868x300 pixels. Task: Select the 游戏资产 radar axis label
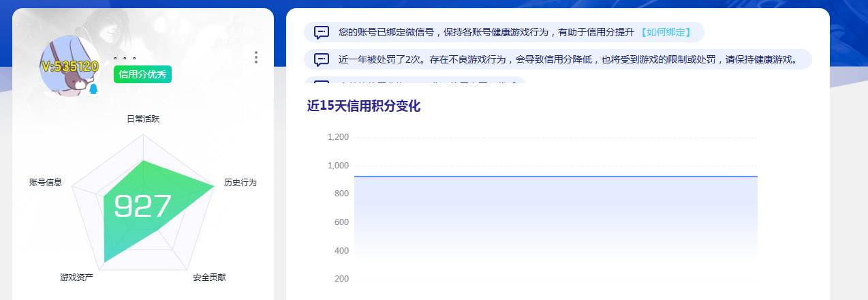(76, 277)
